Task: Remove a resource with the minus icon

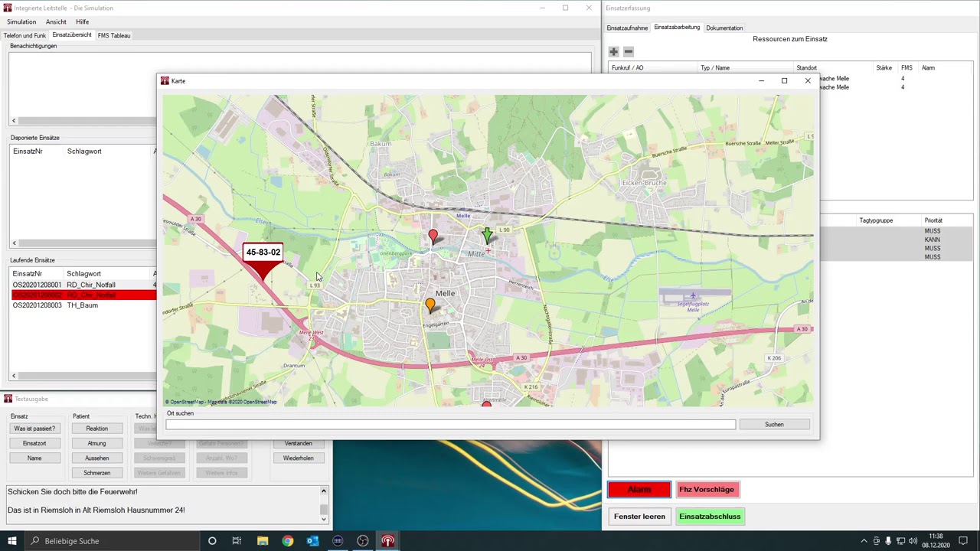Action: point(629,51)
